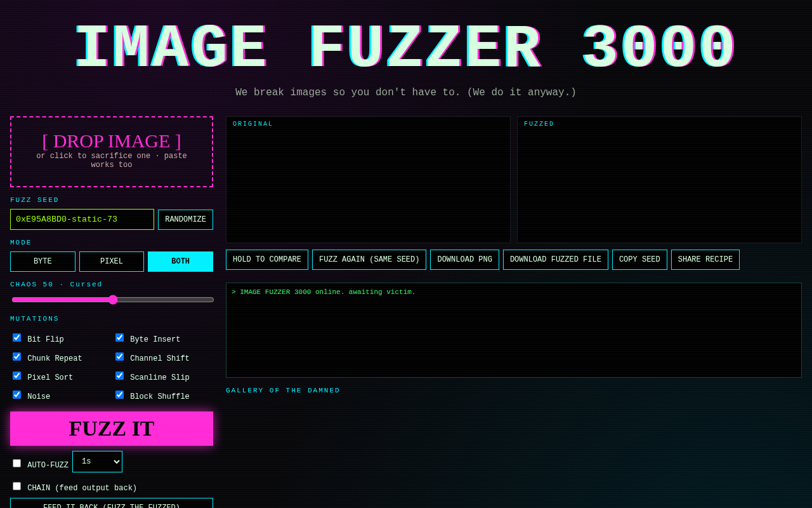Click the Copy Seed button

click(639, 260)
